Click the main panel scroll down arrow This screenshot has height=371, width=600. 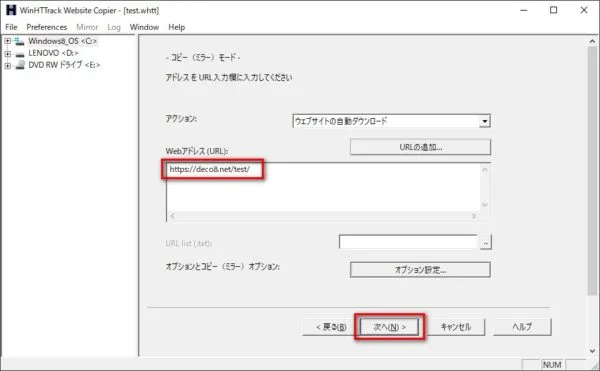click(592, 350)
